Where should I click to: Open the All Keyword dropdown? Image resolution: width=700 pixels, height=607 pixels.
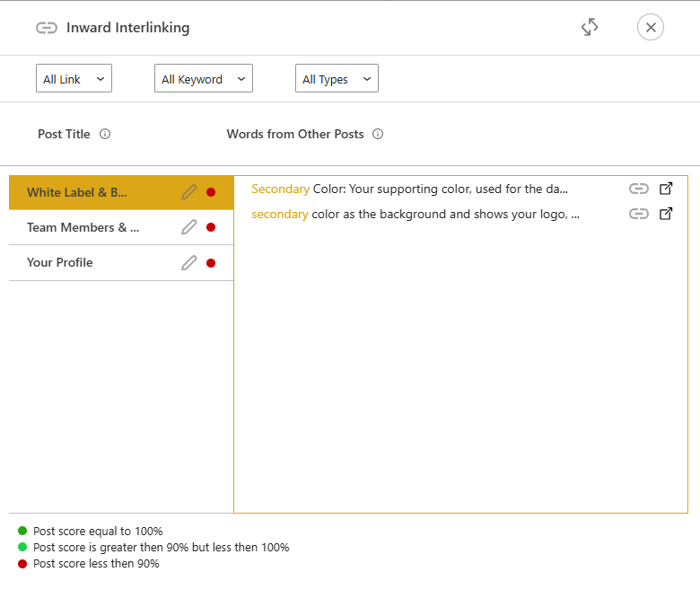click(x=204, y=79)
